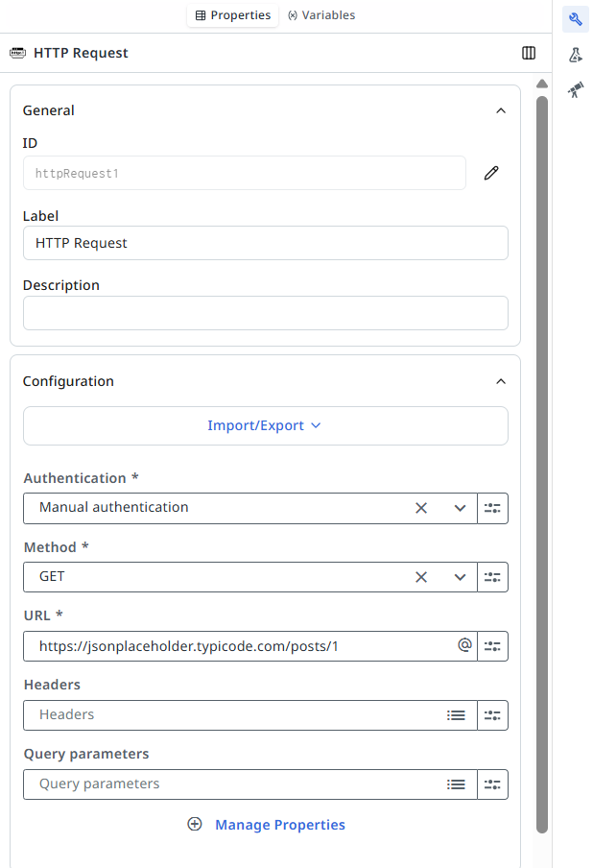Screen dimensions: 593x868
Task: Expand the Authentication dropdown arrow
Action: 460,508
